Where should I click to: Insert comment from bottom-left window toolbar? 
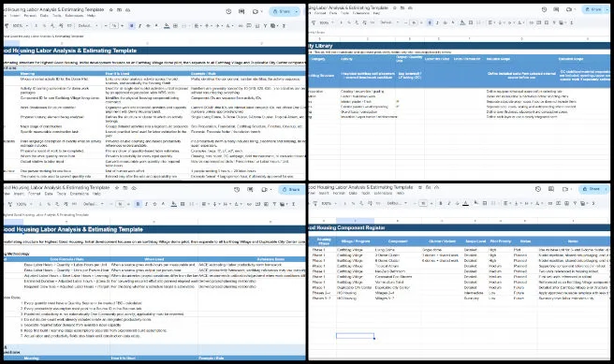[257, 204]
